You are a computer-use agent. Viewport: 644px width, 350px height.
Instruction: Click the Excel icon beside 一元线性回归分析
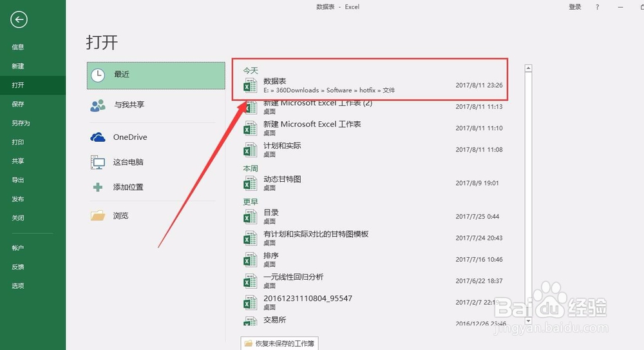click(x=250, y=281)
